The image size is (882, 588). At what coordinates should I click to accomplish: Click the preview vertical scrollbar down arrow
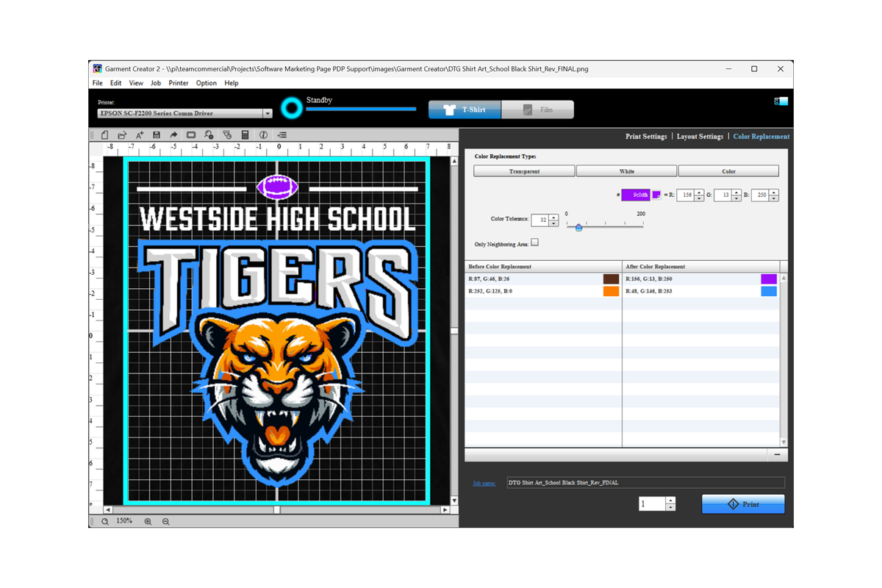[453, 501]
